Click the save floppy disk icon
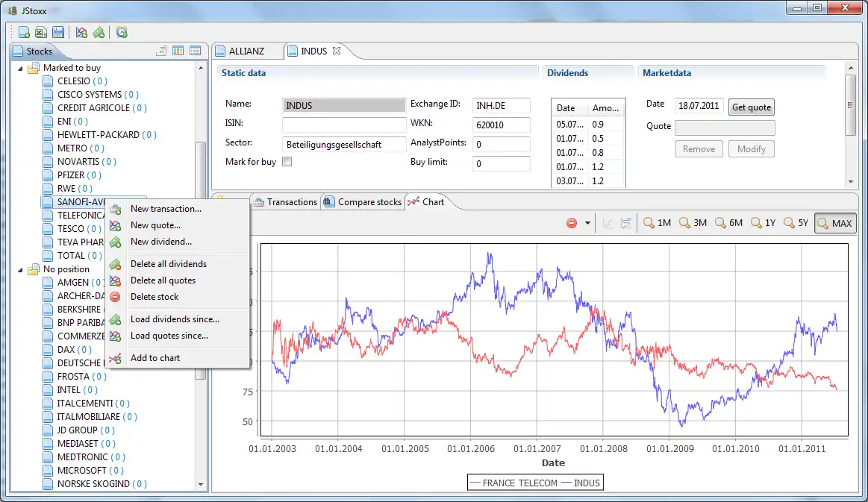This screenshot has width=868, height=502. coord(58,32)
